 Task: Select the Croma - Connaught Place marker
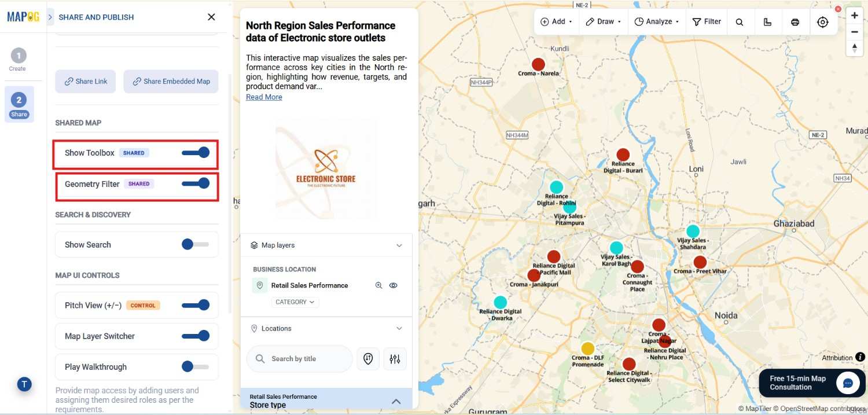point(637,266)
